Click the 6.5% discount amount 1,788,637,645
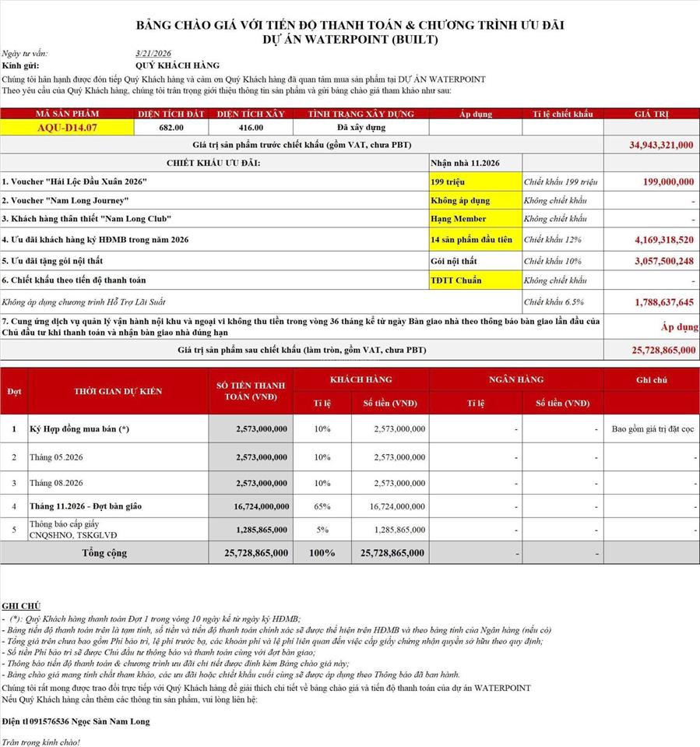The width and height of the screenshot is (700, 747). tap(663, 301)
